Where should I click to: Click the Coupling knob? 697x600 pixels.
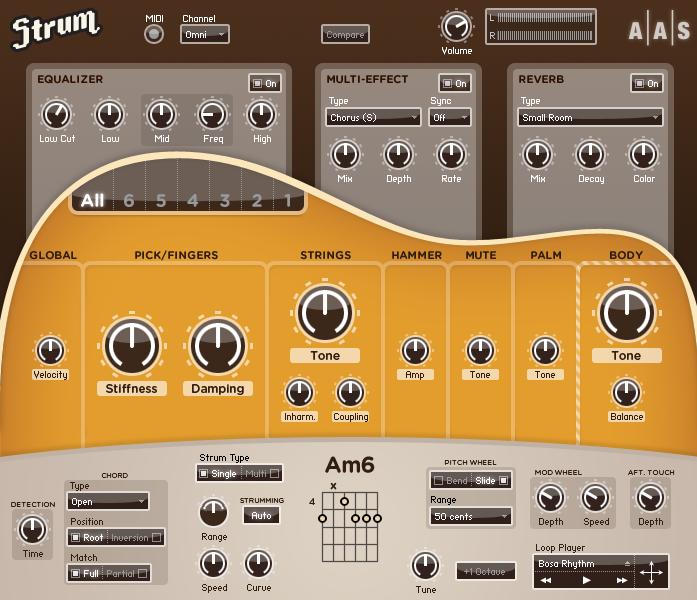pos(350,392)
